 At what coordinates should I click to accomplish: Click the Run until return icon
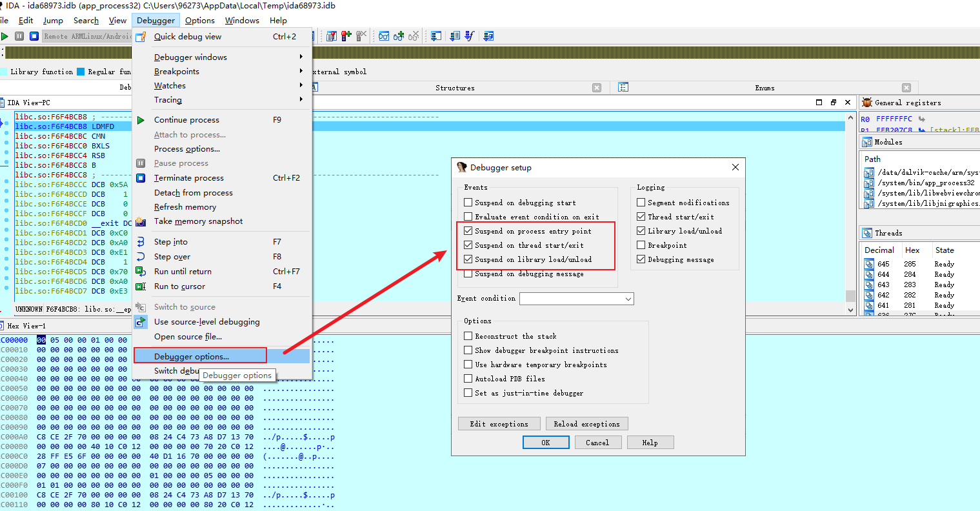141,272
